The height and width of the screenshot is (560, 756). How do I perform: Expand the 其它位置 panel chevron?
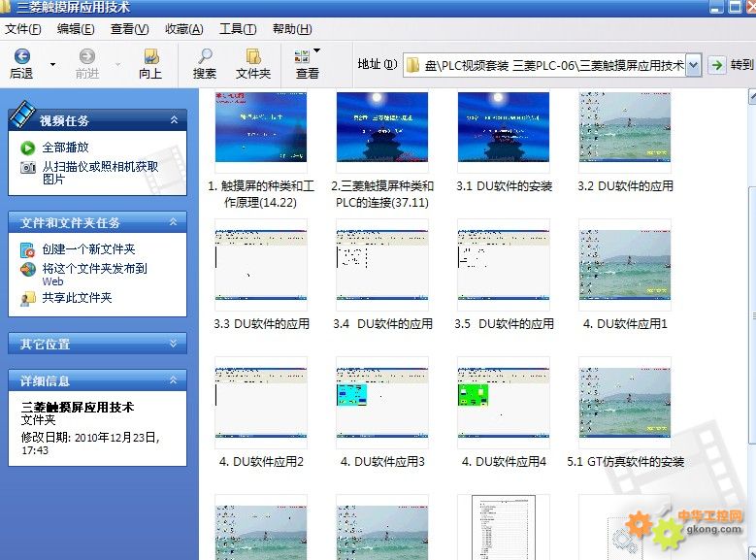coord(174,344)
